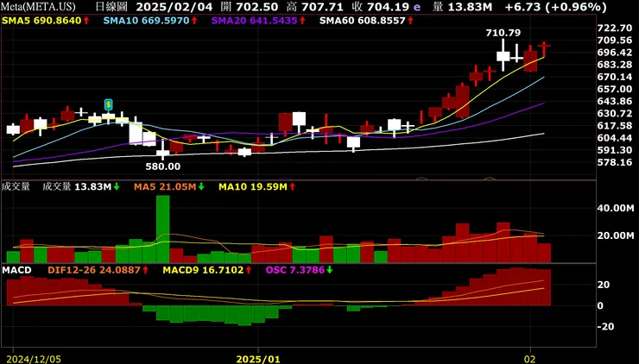
Task: Click the 710.79 high price annotation
Action: click(x=503, y=33)
